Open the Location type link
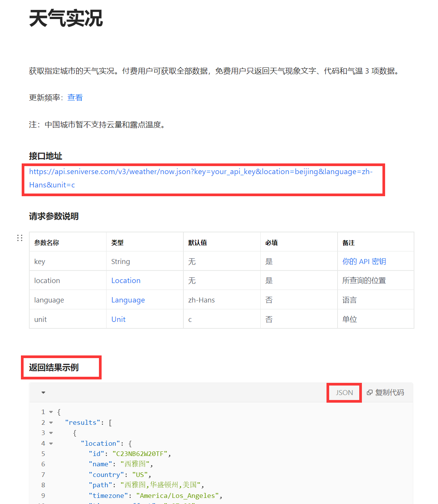Screen dimensions: 438x504 (x=126, y=281)
